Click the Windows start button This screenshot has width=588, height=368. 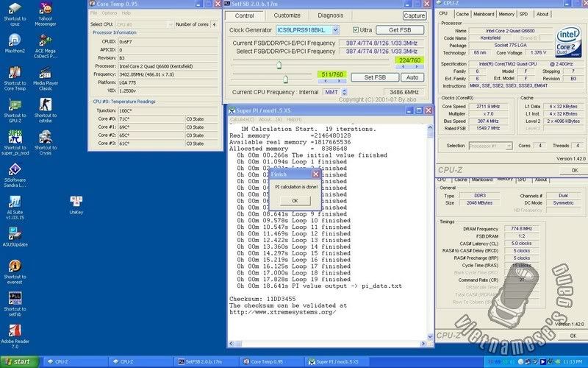pos(19,362)
